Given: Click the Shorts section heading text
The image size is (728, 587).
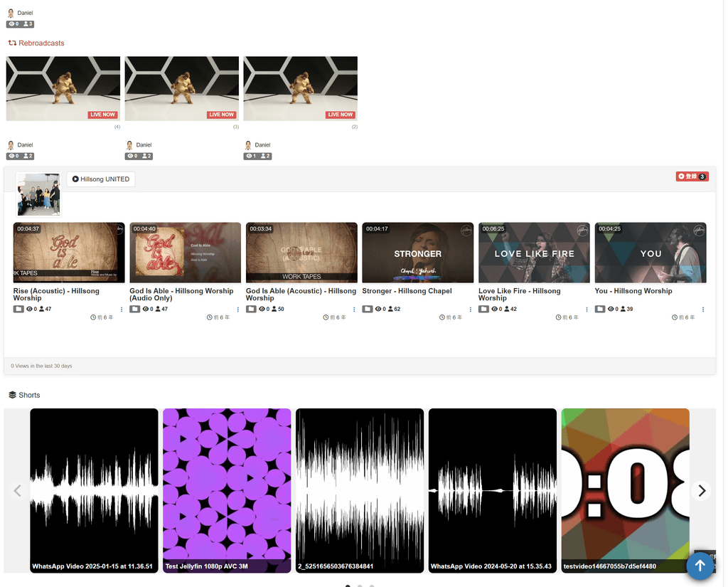Looking at the screenshot, I should [29, 395].
